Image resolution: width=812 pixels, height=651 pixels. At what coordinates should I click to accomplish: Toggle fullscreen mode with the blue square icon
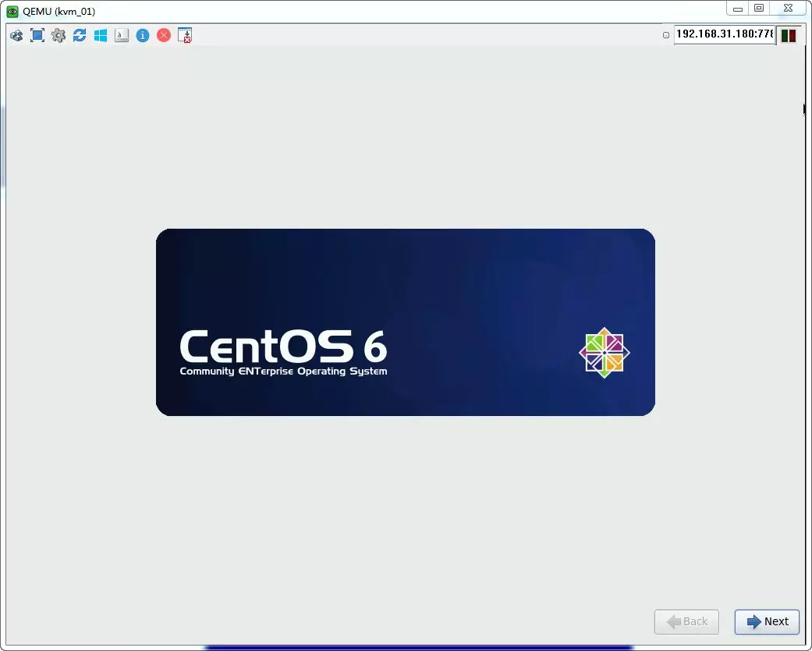37,35
